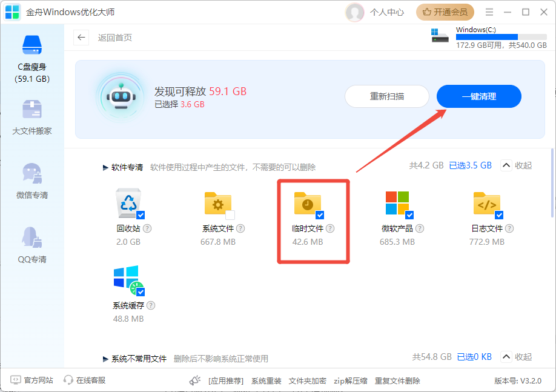Click the Windows(C:) drive icon

click(440, 35)
